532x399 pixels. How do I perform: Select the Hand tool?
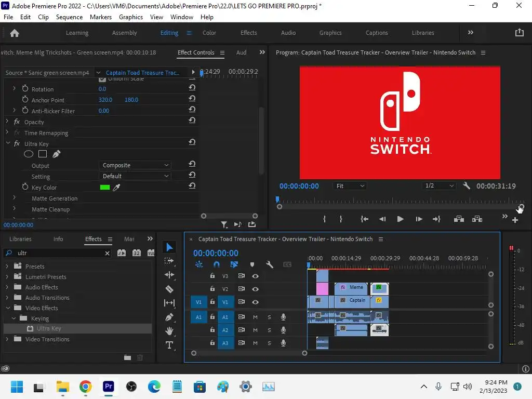pos(169,331)
